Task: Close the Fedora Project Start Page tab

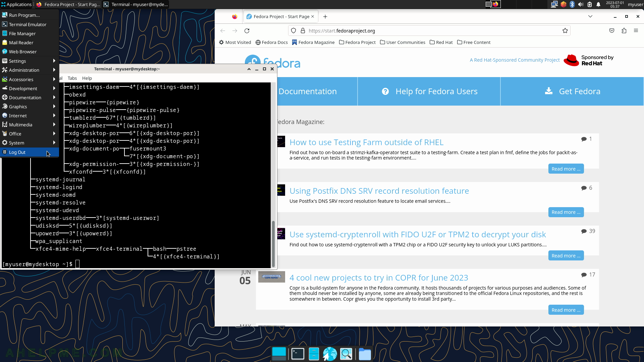Action: click(x=313, y=16)
